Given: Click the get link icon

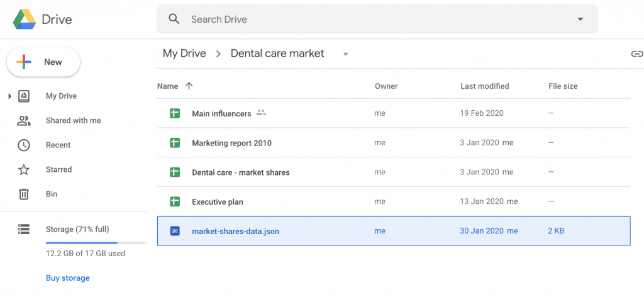Looking at the screenshot, I should (x=636, y=54).
